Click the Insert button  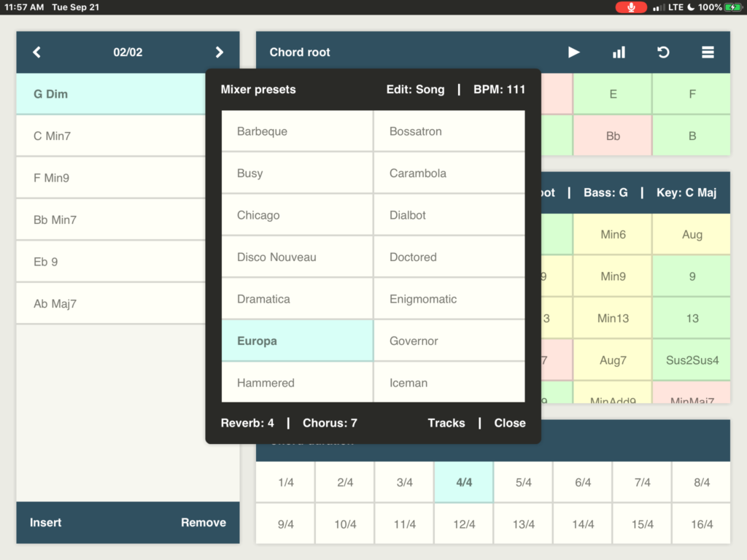pyautogui.click(x=46, y=522)
